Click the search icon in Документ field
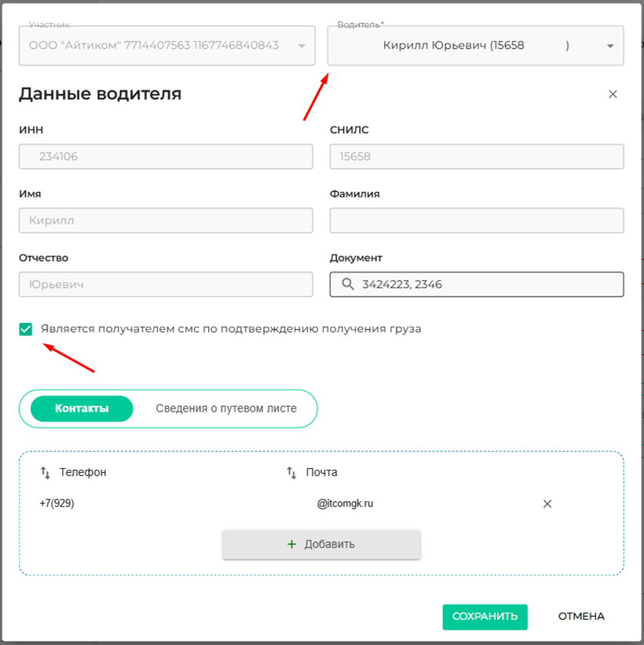Screen dimensions: 644x645 346,284
